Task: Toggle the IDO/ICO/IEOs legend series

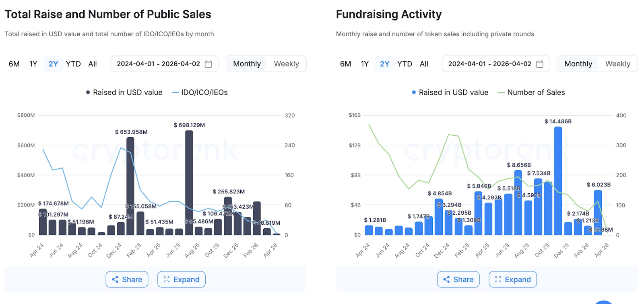Action: 200,93
